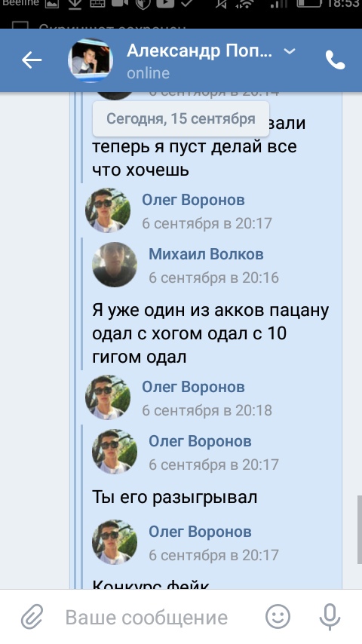This screenshot has width=362, height=644.
Task: Open Михаил Волков name link
Action: click(x=206, y=254)
